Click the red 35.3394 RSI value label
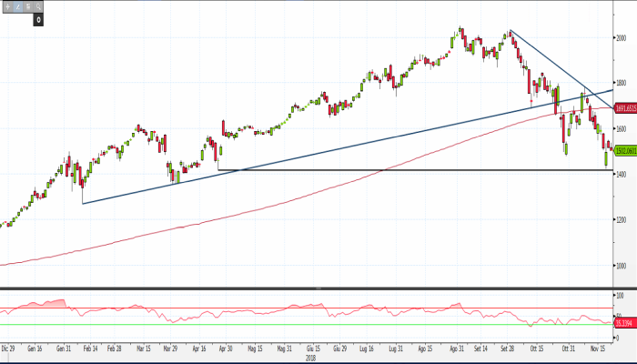 (624, 322)
